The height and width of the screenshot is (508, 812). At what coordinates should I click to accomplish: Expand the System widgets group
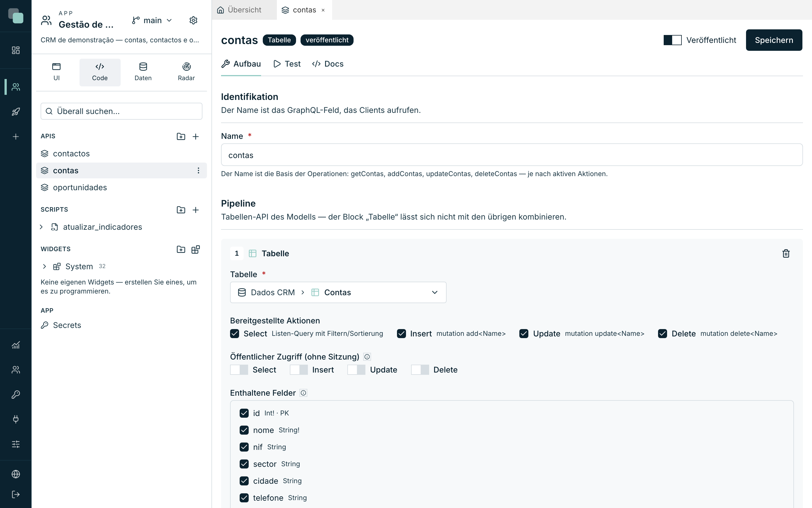coord(44,266)
